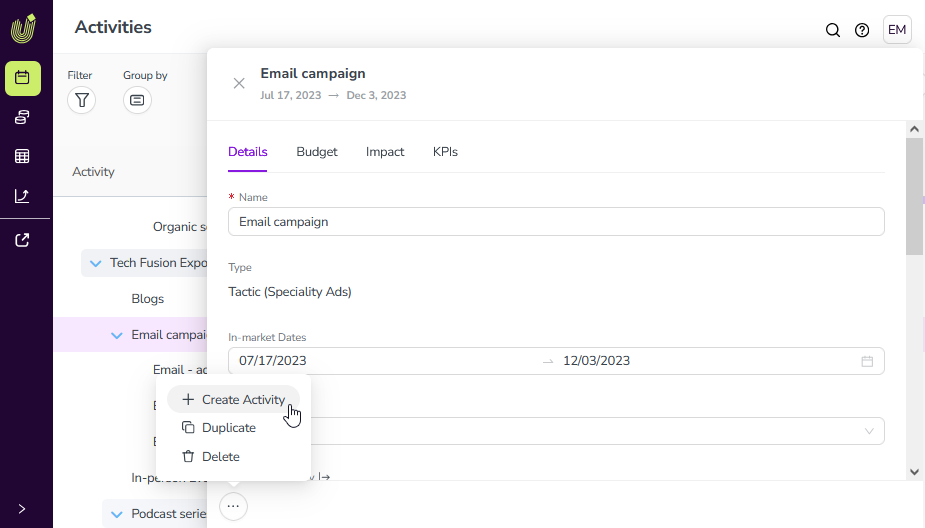Image resolution: width=925 pixels, height=528 pixels.
Task: Click the external link sidebar icon
Action: (22, 240)
